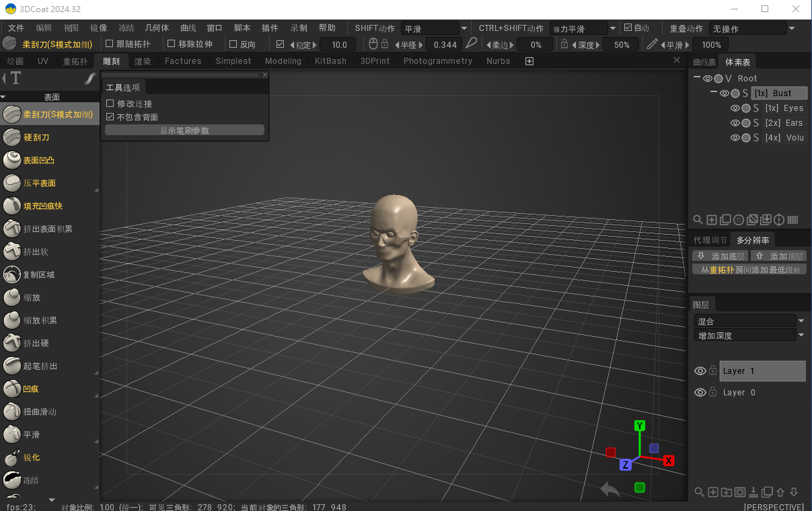Uncheck the 不包含背面 option
Screen dimensions: 812x511
pos(110,117)
